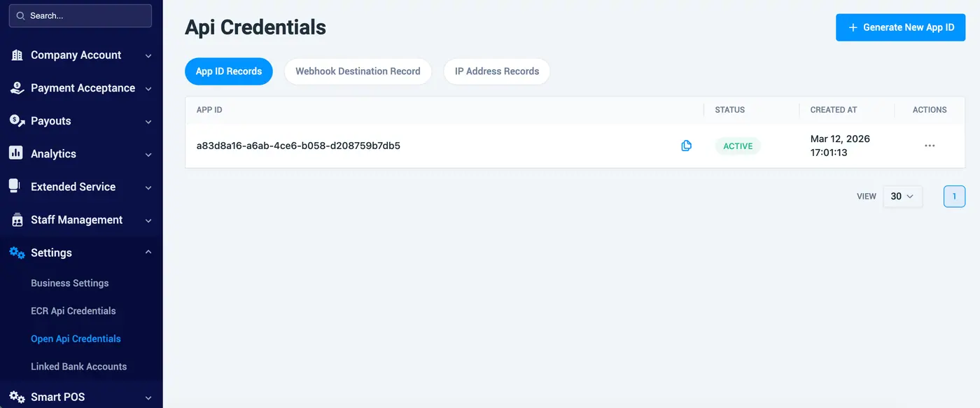Click the Staff Management icon

click(17, 220)
